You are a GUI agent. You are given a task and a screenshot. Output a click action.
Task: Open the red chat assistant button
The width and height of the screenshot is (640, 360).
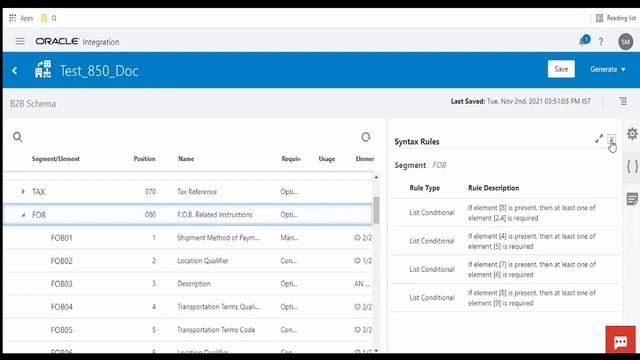(620, 339)
